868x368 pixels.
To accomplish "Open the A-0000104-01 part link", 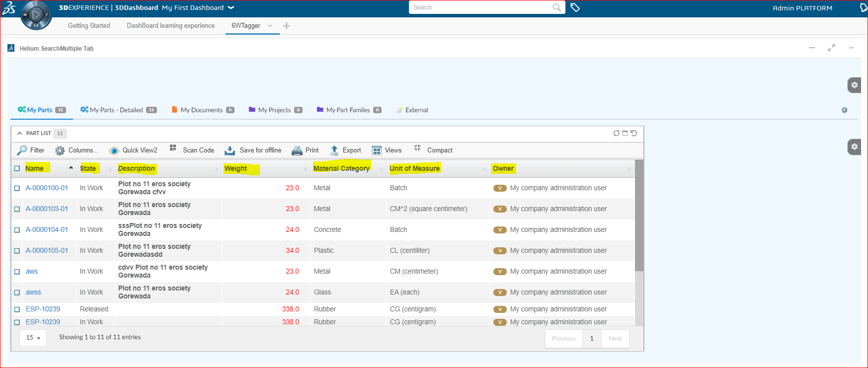I will coord(47,229).
